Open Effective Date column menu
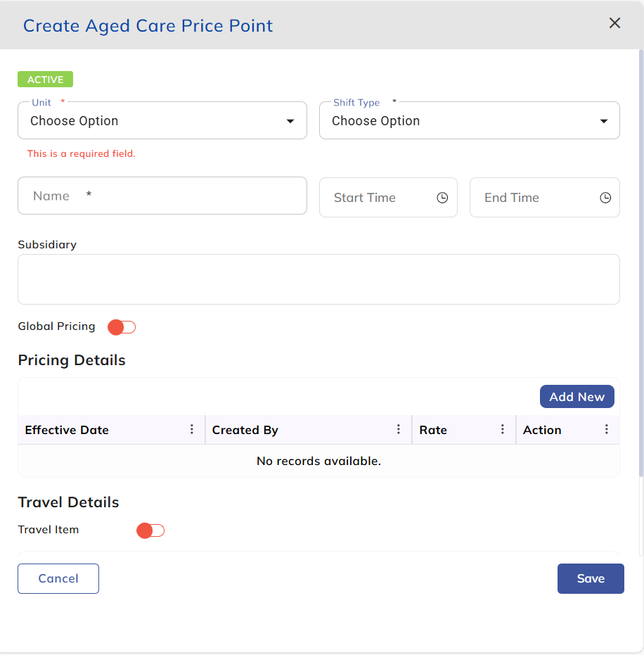The width and height of the screenshot is (644, 655). coord(192,429)
